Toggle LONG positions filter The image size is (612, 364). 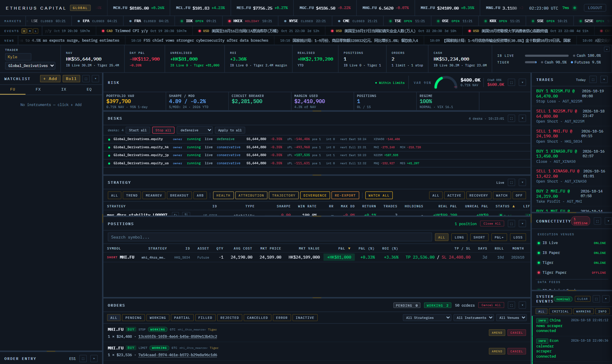pos(459,237)
